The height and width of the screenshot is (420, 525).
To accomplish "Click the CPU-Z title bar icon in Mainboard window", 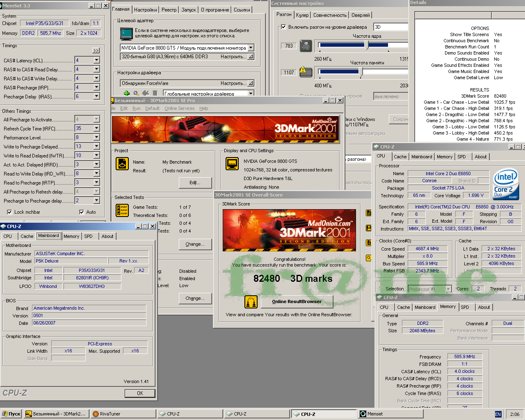I will click(3, 226).
